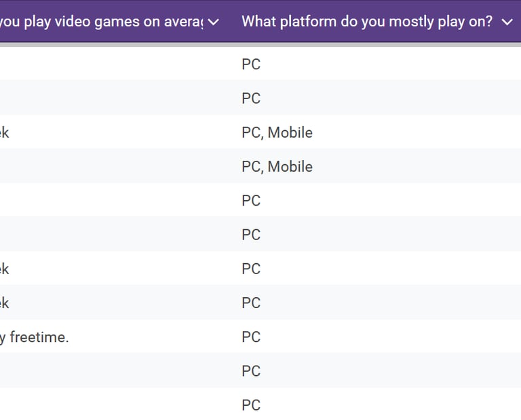
Task: Click the PC cell in the sixth row
Action: tap(251, 235)
